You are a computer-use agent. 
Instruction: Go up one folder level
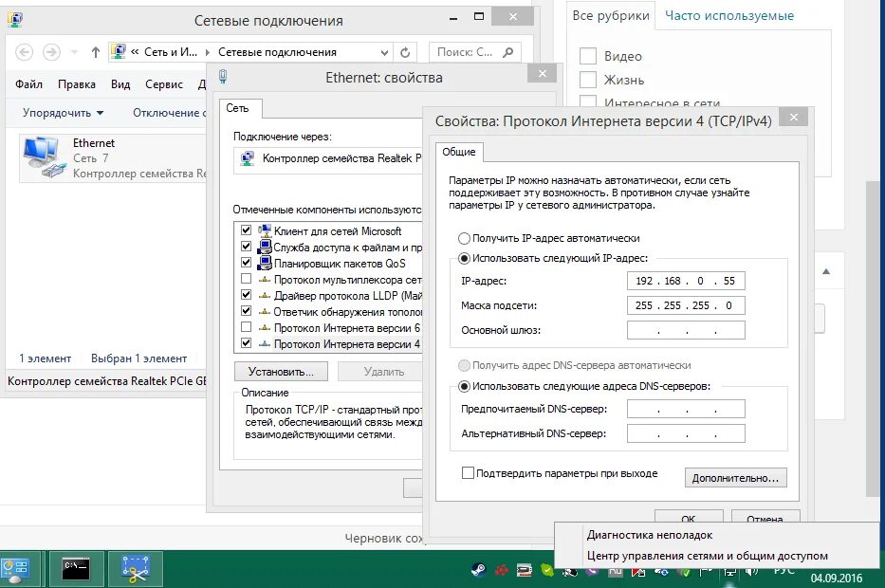coord(96,52)
